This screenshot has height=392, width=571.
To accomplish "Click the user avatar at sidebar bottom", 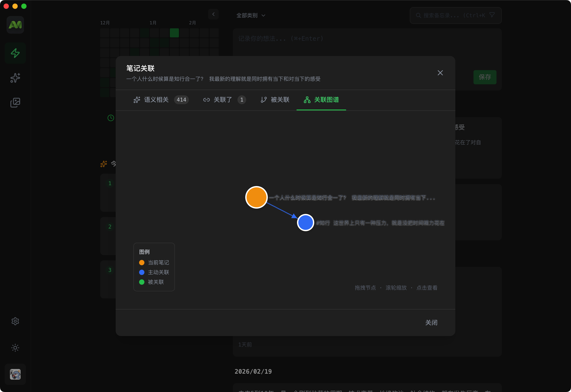I will coord(15,374).
